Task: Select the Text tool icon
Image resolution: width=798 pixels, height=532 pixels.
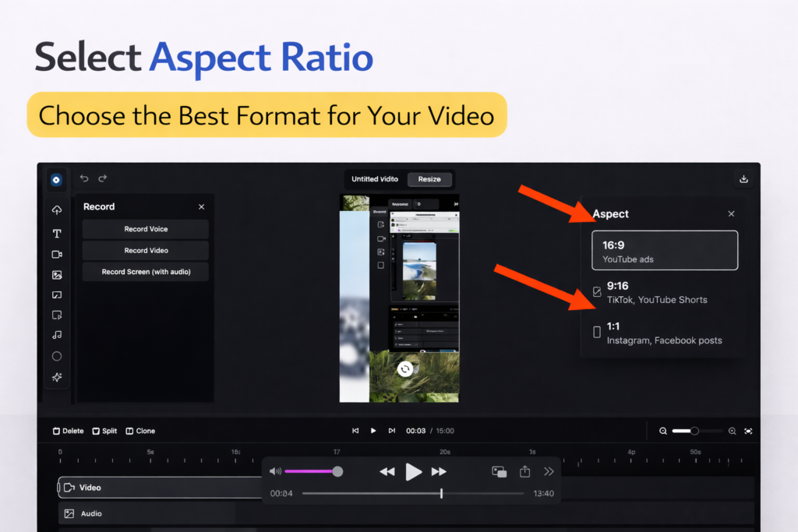Action: click(57, 233)
